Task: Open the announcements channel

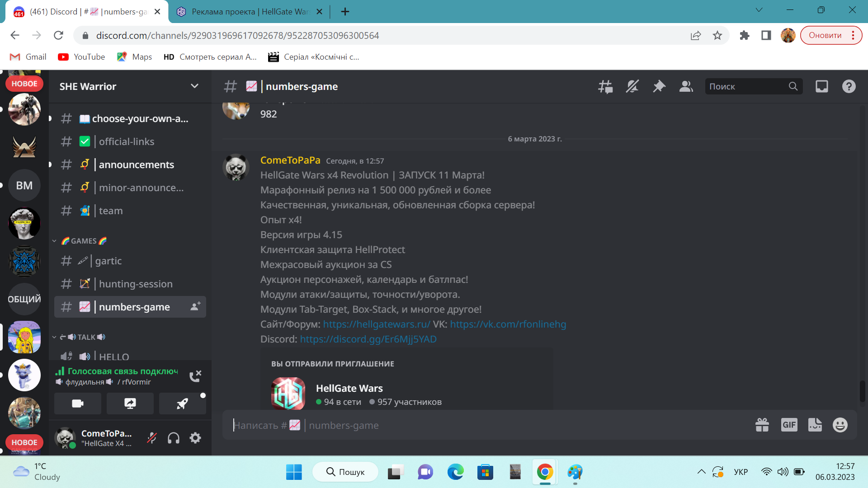Action: click(x=130, y=164)
